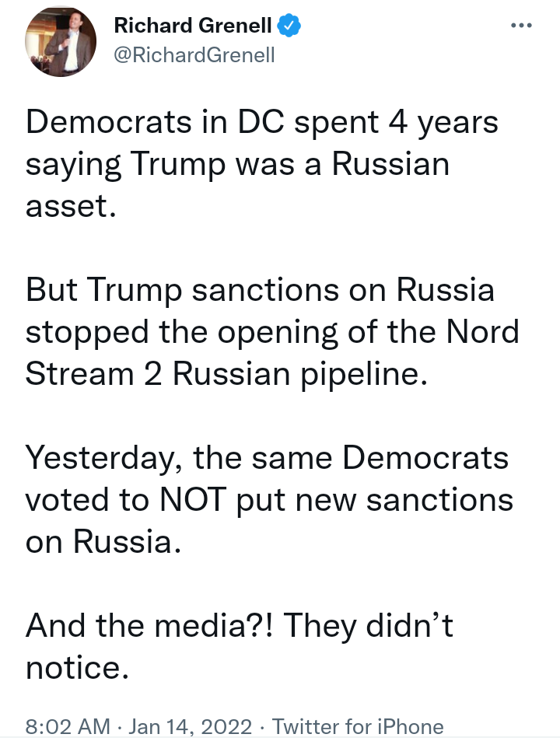
Task: Click the word 'Nord' in tweet
Action: 482,331
